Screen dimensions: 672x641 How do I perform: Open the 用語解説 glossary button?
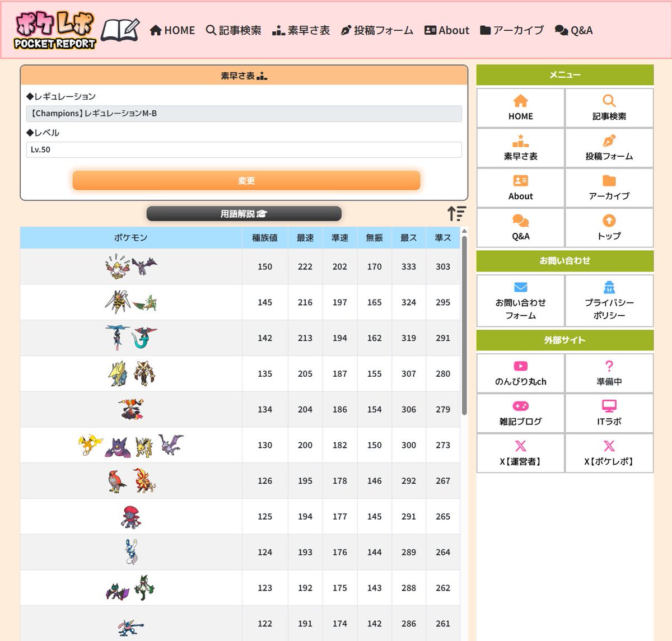(x=244, y=213)
